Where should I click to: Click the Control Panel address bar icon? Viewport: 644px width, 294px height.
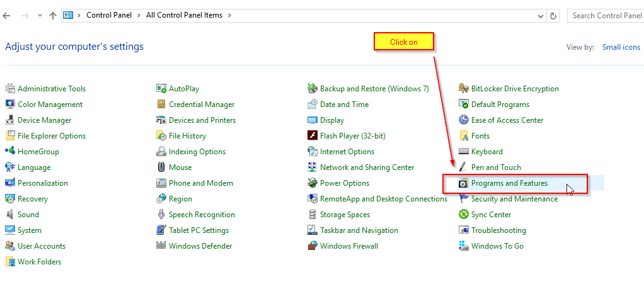pos(68,15)
